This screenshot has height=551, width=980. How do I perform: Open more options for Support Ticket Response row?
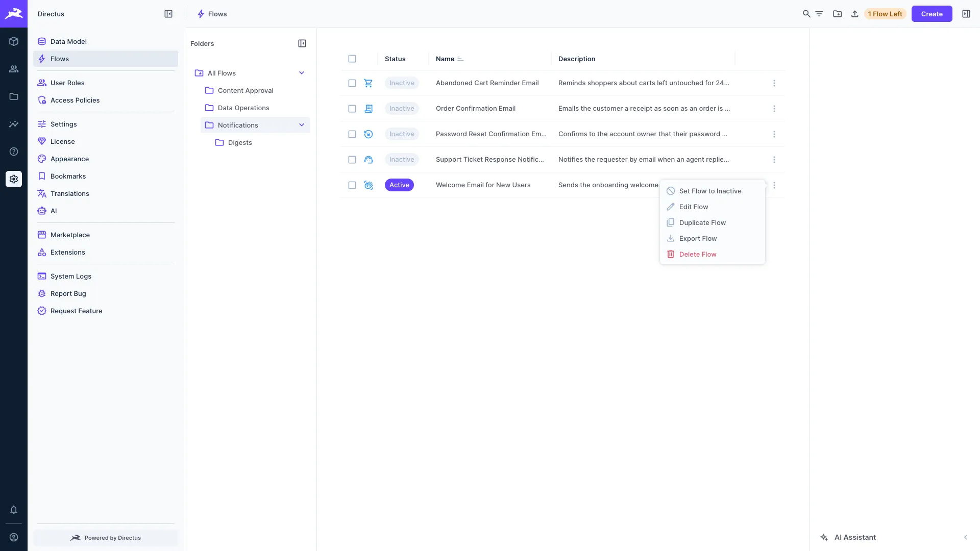[x=774, y=160]
